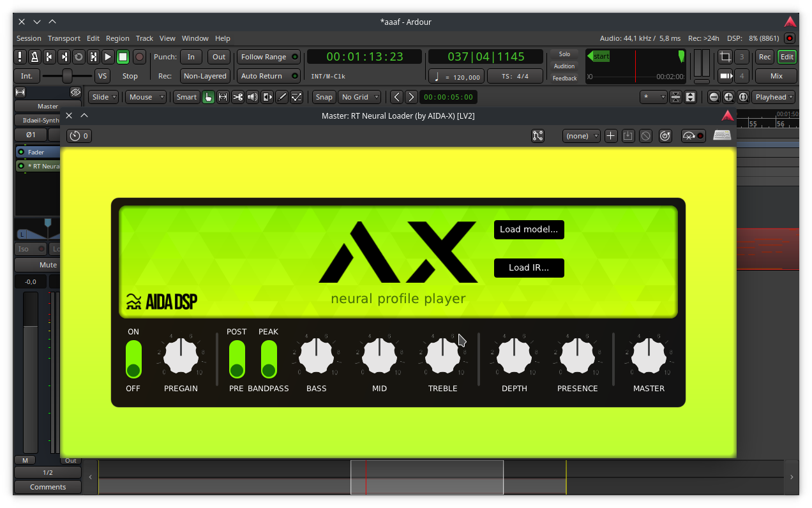Click the Load model... button
This screenshot has height=508, width=812.
(x=529, y=230)
